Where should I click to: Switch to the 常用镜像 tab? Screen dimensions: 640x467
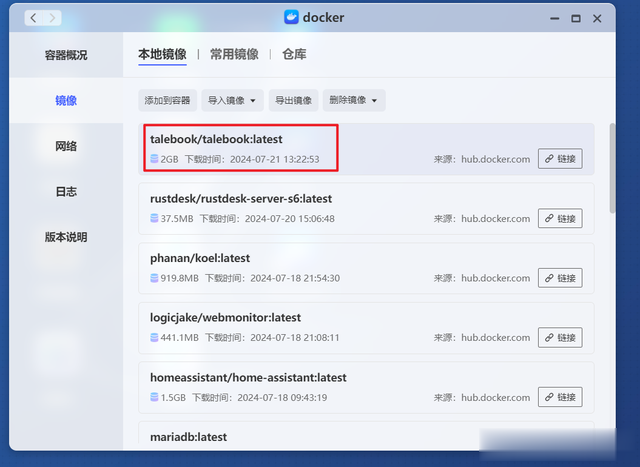[234, 54]
